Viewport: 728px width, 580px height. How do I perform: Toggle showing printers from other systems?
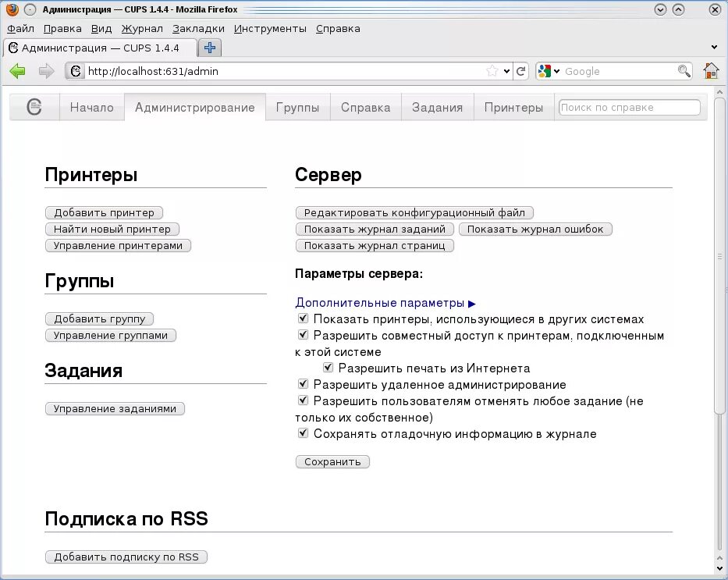(x=303, y=318)
